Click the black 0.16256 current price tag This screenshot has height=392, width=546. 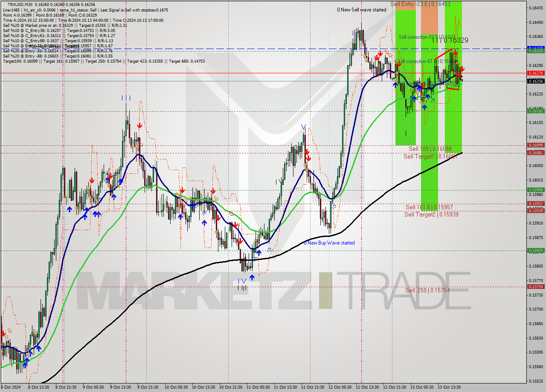(x=536, y=81)
